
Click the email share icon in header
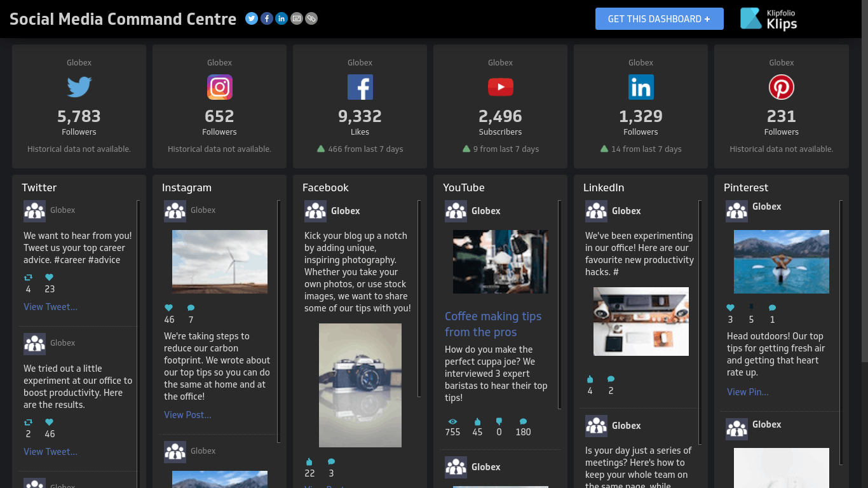click(x=297, y=18)
